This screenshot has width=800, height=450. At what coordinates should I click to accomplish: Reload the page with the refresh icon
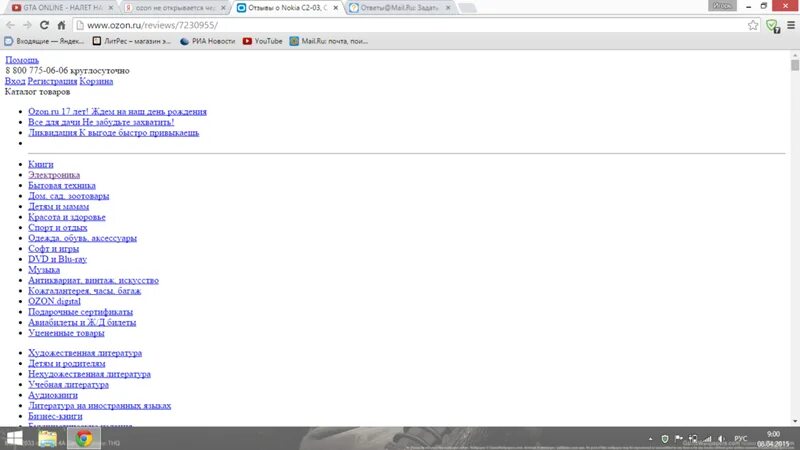44,25
